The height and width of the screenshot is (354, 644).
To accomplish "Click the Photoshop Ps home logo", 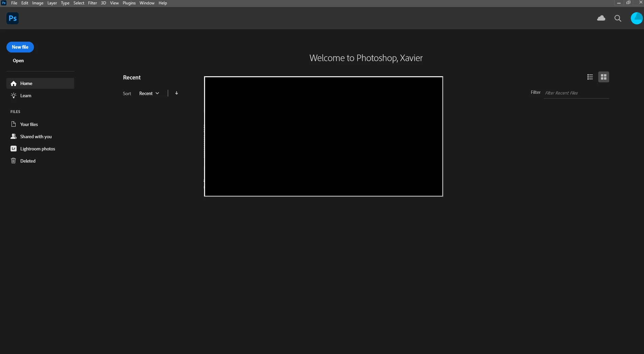I will click(x=13, y=18).
